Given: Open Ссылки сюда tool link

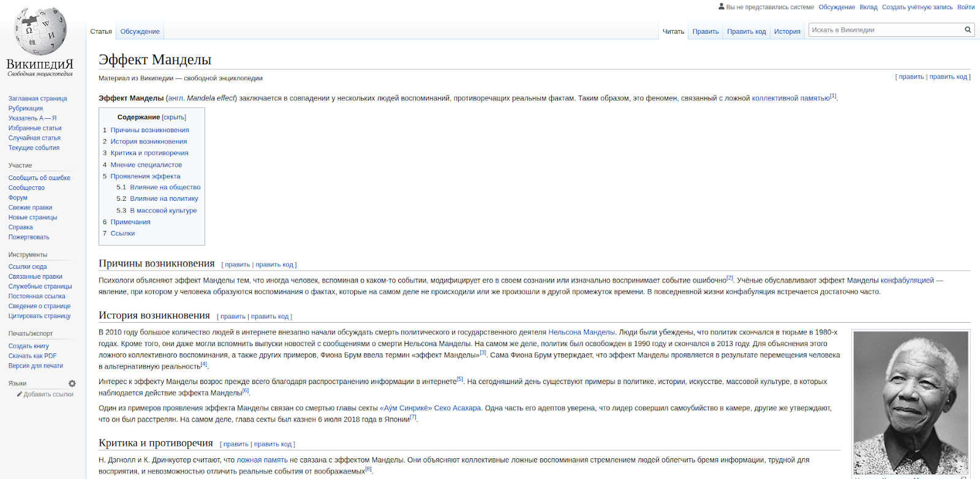Looking at the screenshot, I should coord(28,266).
